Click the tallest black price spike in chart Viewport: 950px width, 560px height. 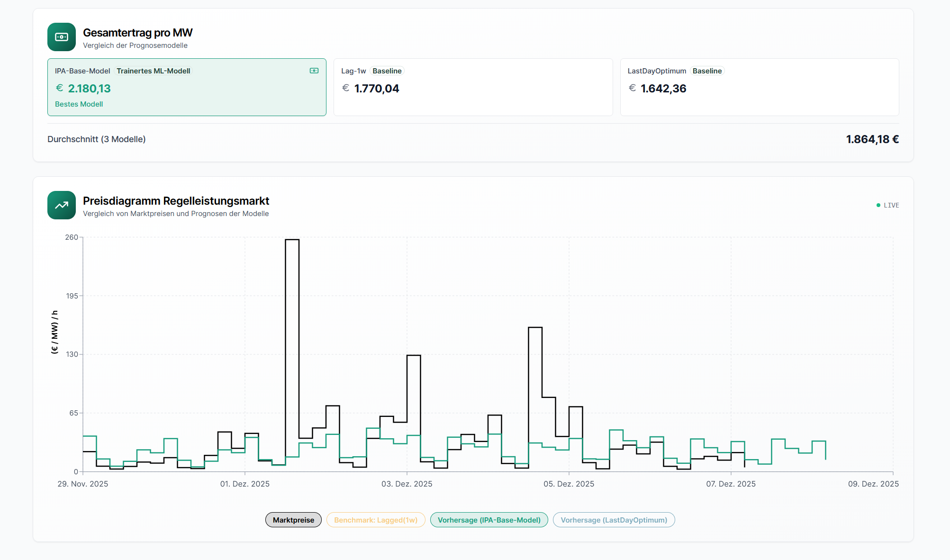[292, 240]
